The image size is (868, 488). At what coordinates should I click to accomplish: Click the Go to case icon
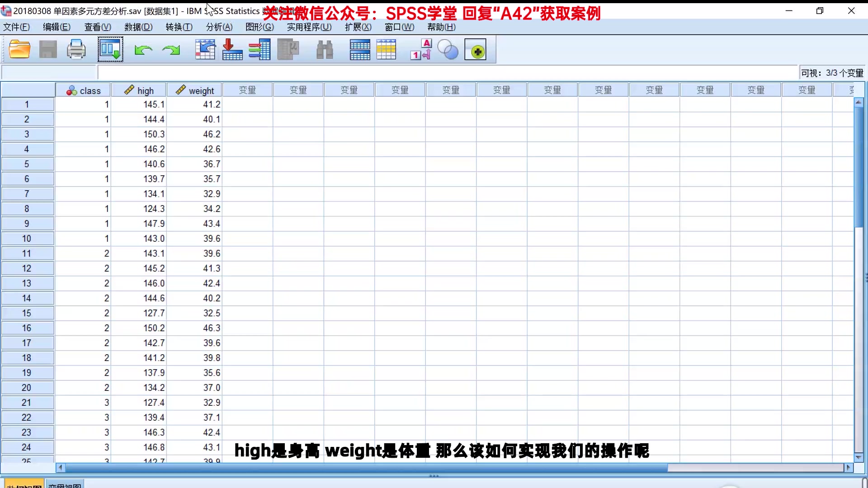tap(205, 50)
